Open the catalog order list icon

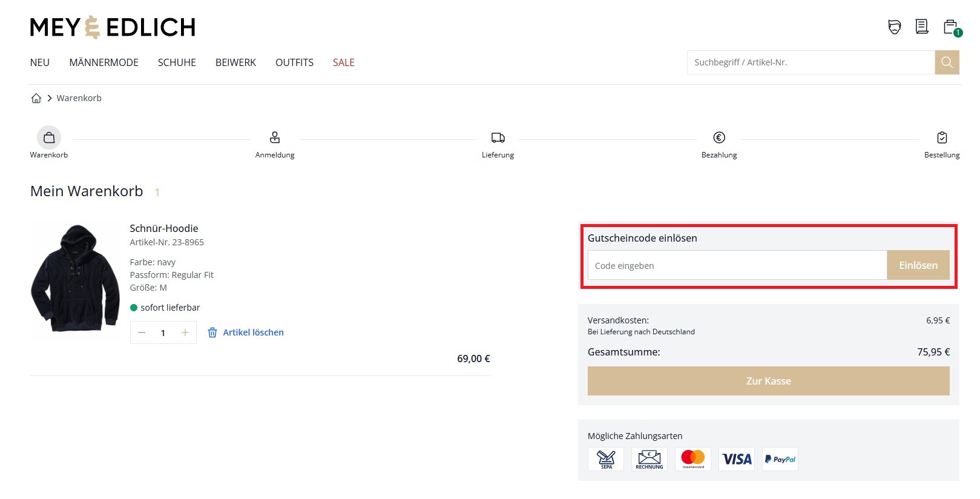tap(922, 27)
